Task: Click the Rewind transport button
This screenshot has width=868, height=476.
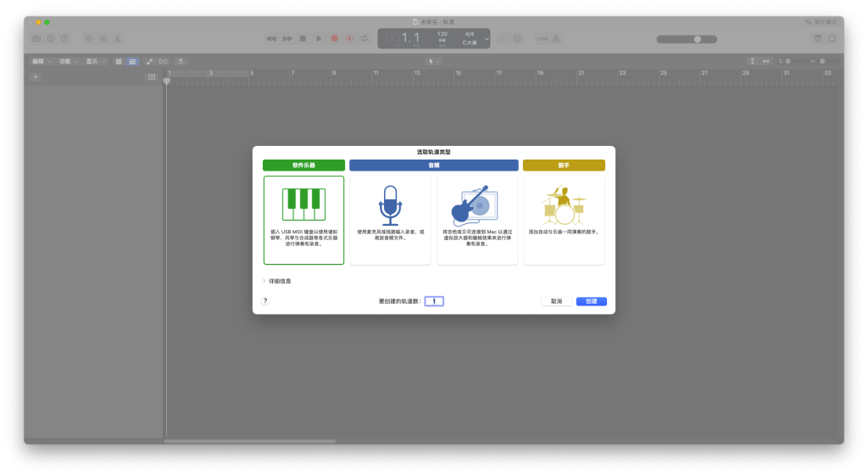Action: click(x=271, y=39)
